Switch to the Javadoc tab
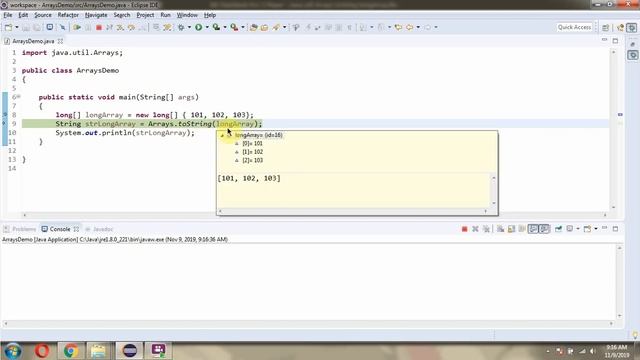 click(99, 229)
